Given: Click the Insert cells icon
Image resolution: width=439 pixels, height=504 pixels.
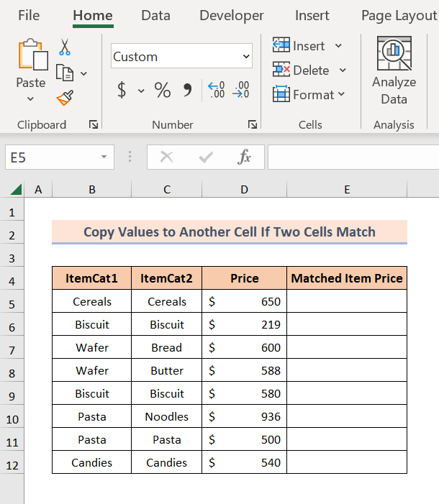Looking at the screenshot, I should (281, 45).
